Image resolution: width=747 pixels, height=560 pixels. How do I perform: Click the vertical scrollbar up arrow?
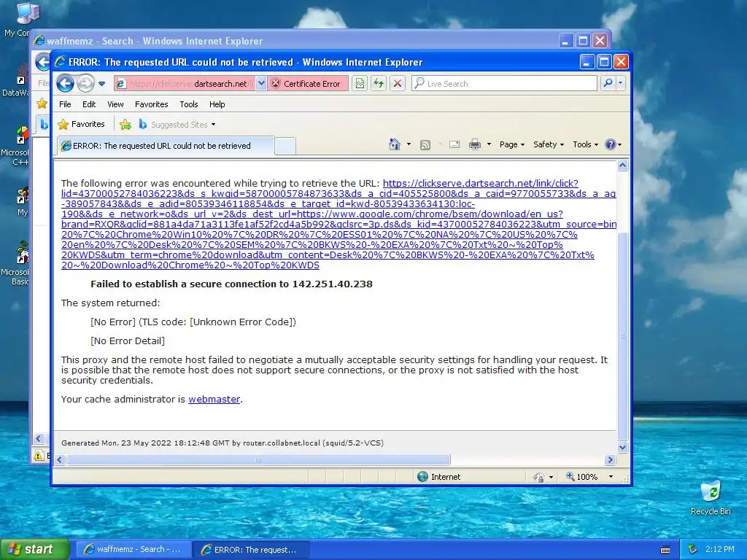622,166
